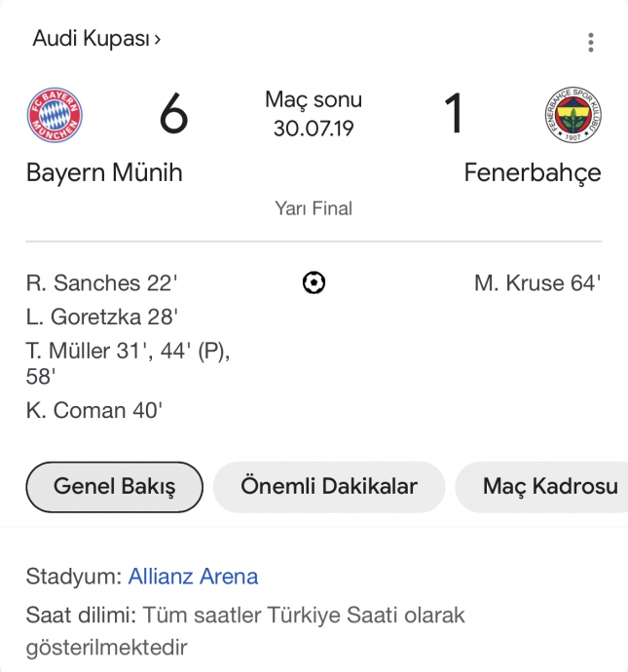Click the Fenerbahçe team name
The height and width of the screenshot is (672, 628).
(532, 173)
